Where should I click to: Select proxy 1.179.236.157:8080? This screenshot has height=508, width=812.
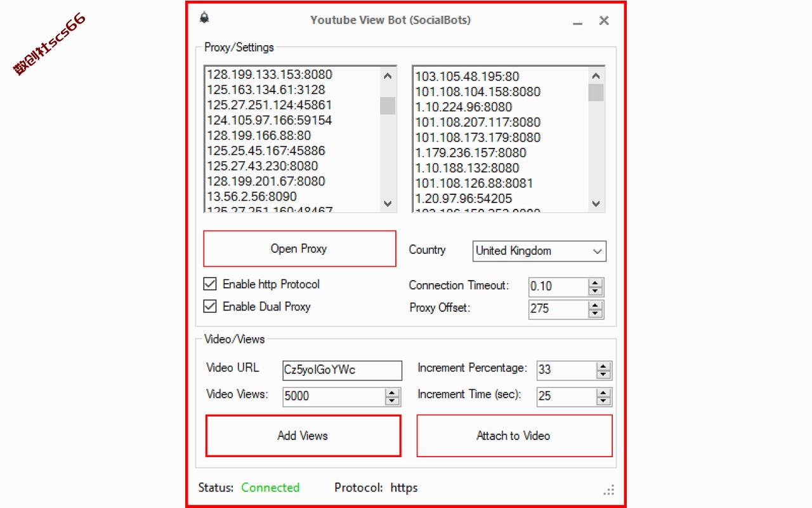pos(471,152)
